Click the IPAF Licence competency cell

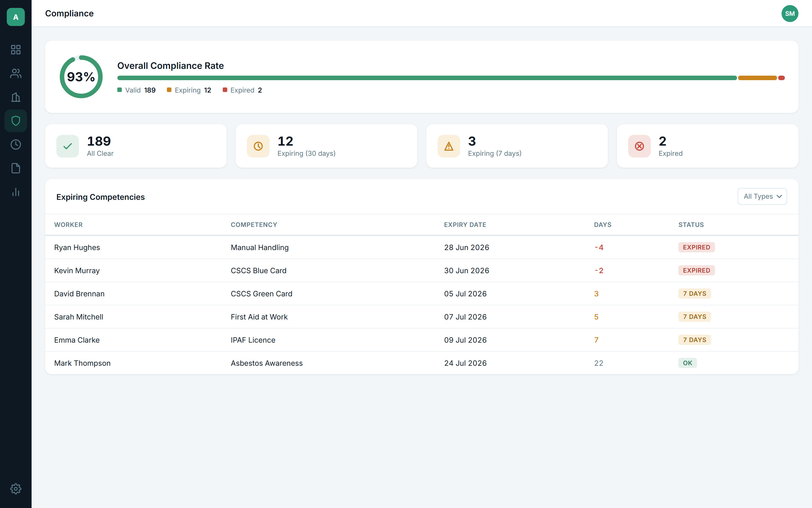pos(253,340)
